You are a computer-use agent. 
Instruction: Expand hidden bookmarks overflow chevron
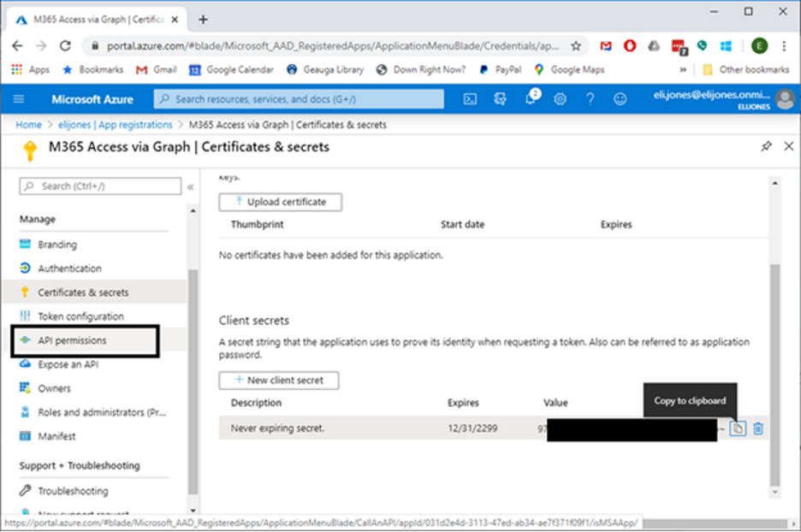tap(683, 70)
